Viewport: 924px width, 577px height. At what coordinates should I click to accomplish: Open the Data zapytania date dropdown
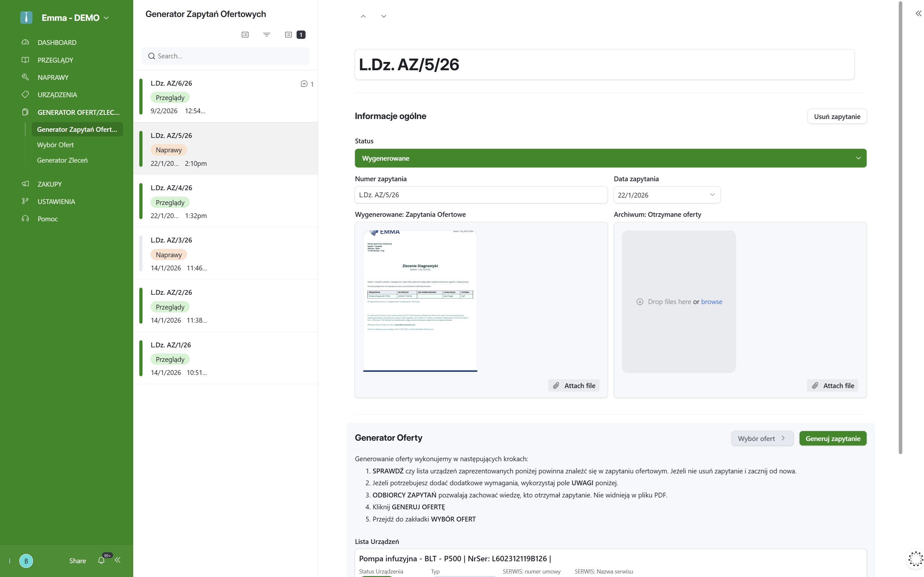[667, 195]
